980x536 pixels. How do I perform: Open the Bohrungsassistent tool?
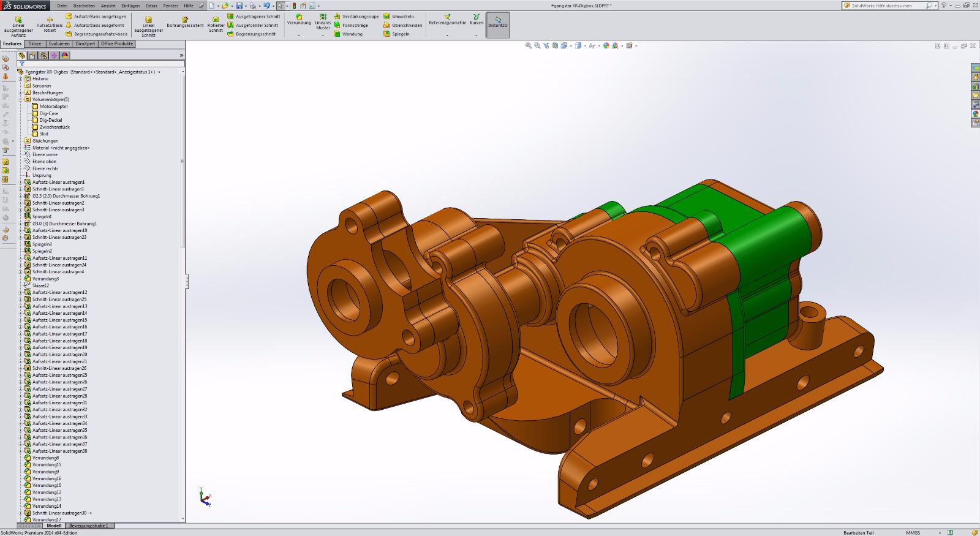point(185,21)
